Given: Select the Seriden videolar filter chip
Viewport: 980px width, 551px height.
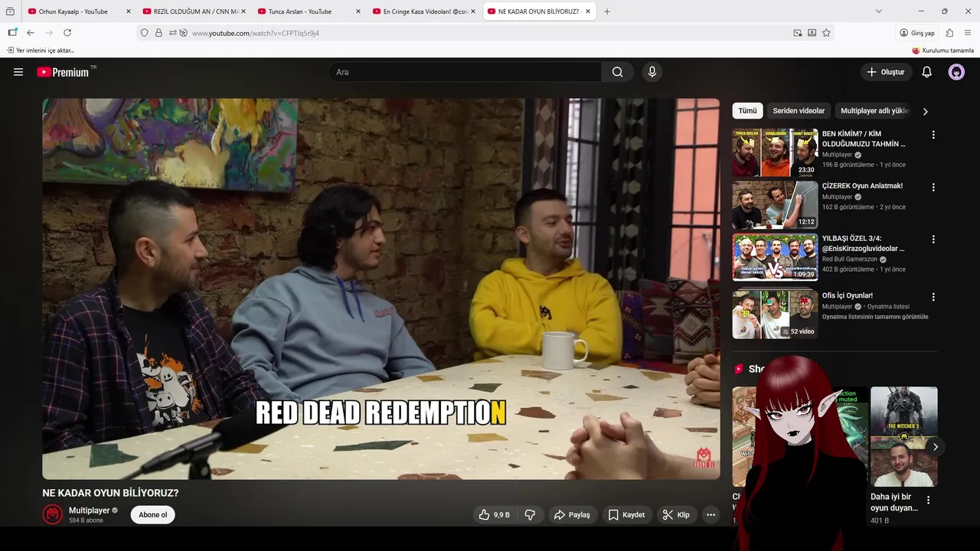Looking at the screenshot, I should tap(799, 111).
